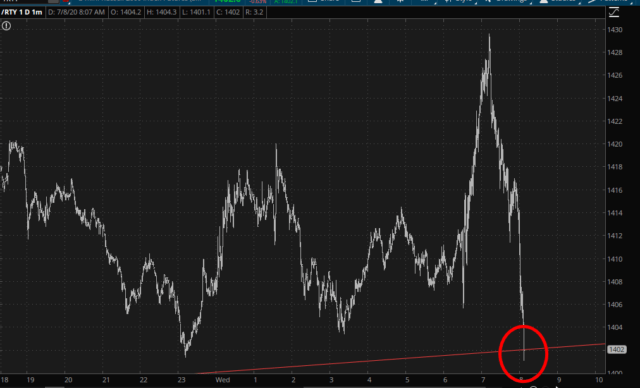This screenshot has height=388, width=640.
Task: Click the Open value O: 1404.2
Action: [x=126, y=12]
